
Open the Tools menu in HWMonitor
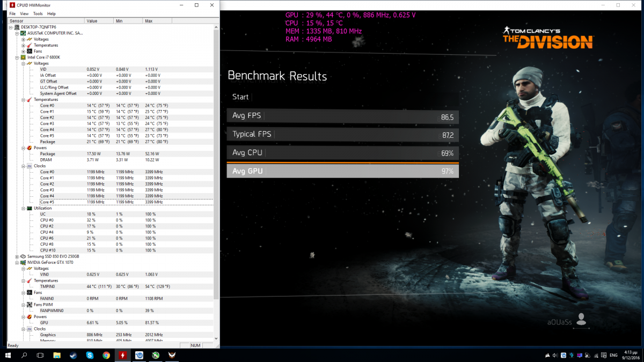coord(38,13)
